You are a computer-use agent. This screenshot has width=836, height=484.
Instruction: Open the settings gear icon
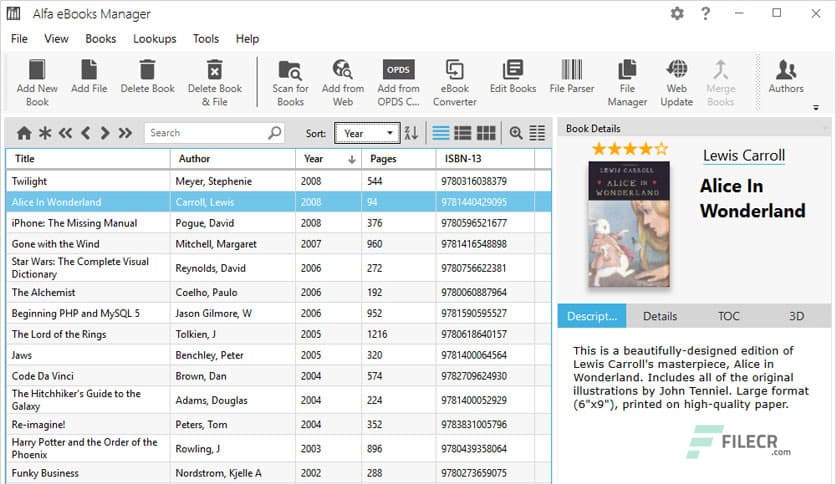point(677,13)
